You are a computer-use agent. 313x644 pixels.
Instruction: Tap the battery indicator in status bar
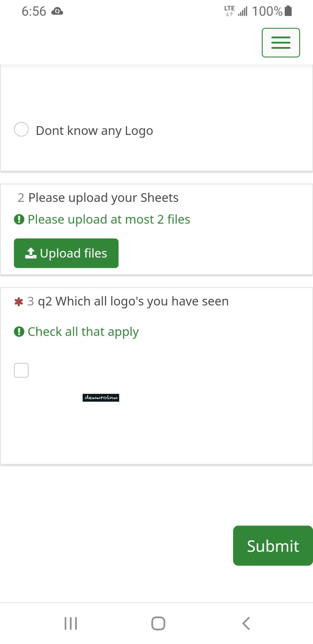pyautogui.click(x=288, y=11)
